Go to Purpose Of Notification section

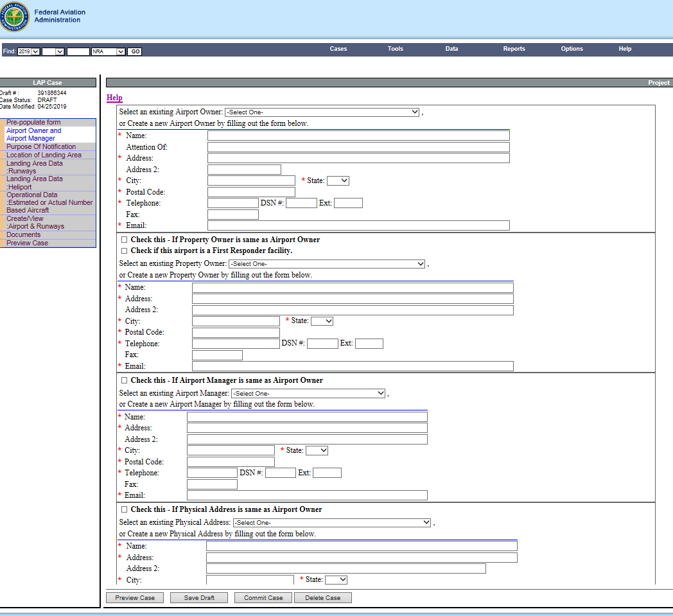(x=41, y=147)
